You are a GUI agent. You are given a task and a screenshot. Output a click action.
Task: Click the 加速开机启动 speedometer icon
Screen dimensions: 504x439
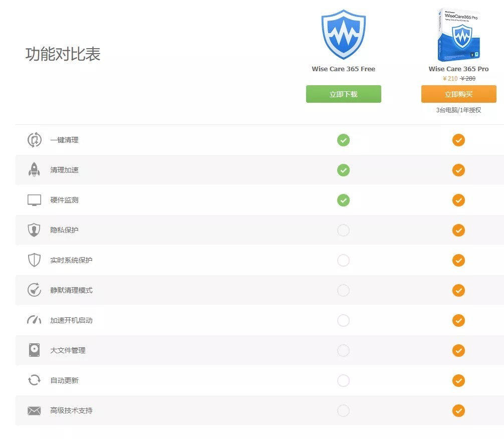click(x=34, y=320)
